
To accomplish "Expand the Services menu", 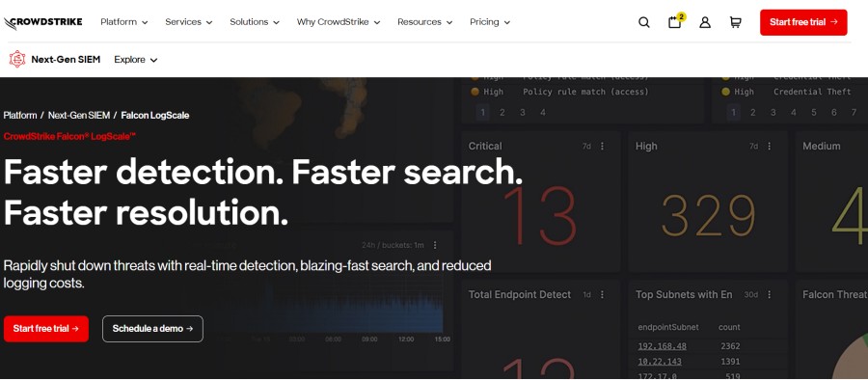I will coord(189,22).
